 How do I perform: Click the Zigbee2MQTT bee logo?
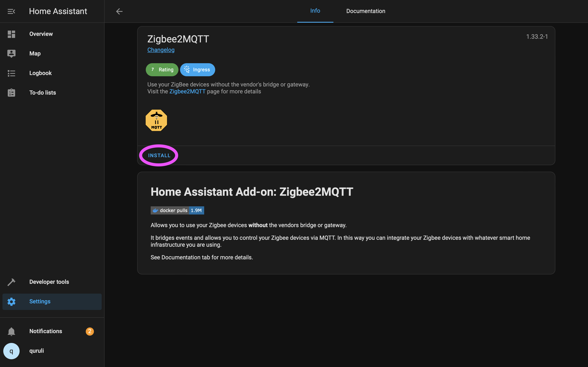coord(156,120)
